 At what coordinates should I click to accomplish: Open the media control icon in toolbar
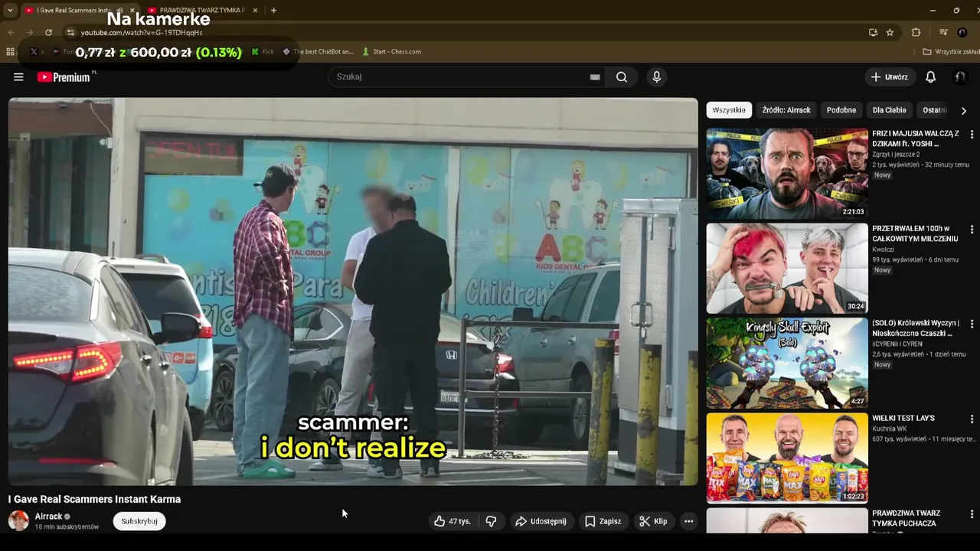coord(943,32)
